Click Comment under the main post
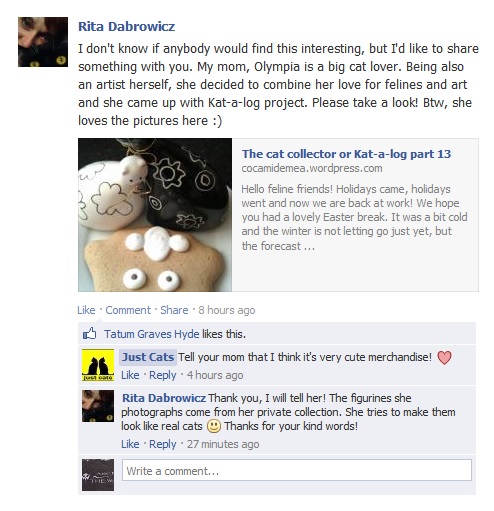 128,310
